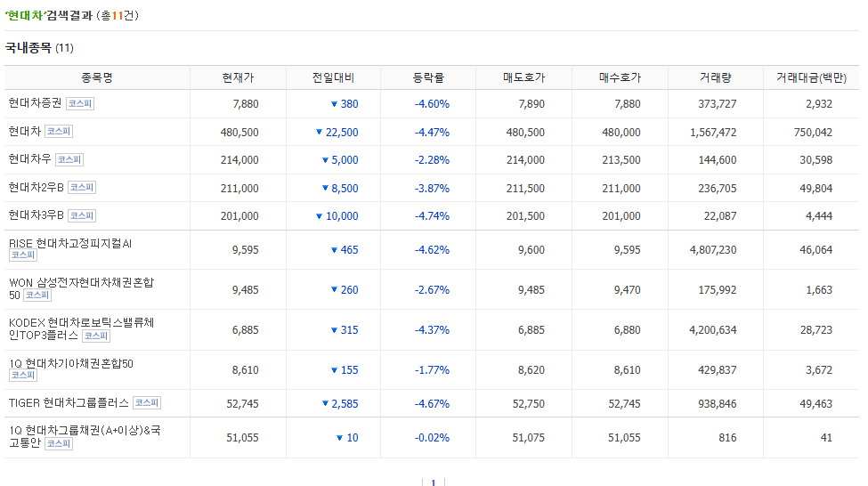Viewport: 868px width, 486px height.
Task: Click the down arrow beside 22,500
Action: (319, 133)
